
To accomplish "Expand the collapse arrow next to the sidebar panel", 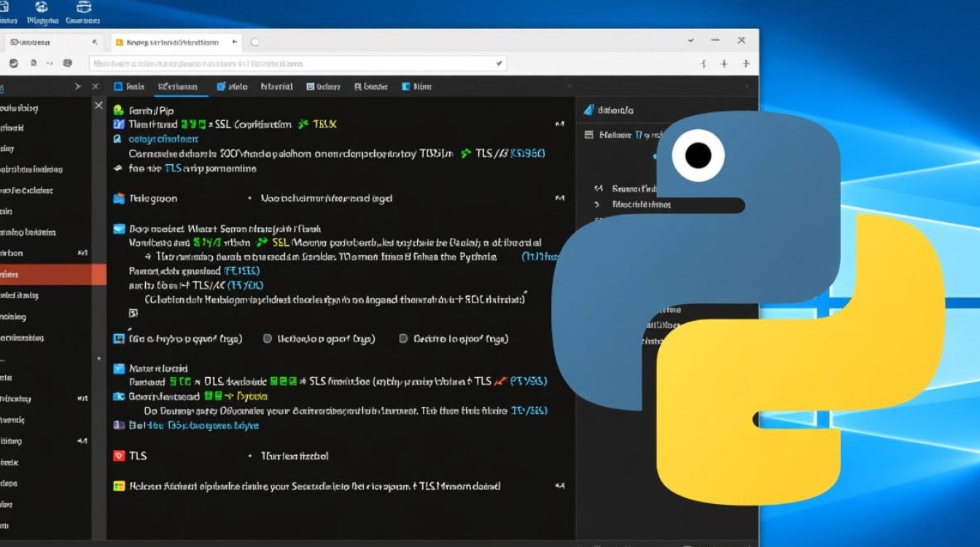I will pyautogui.click(x=78, y=86).
